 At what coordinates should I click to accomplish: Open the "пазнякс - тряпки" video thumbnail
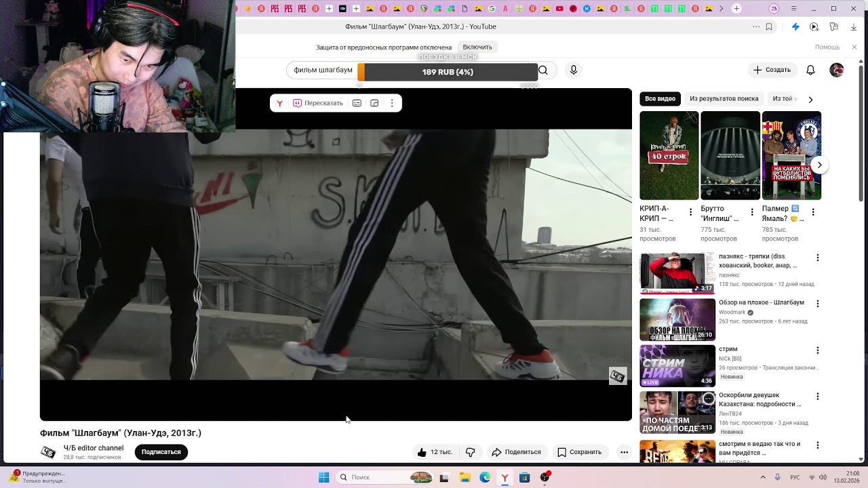(x=677, y=273)
